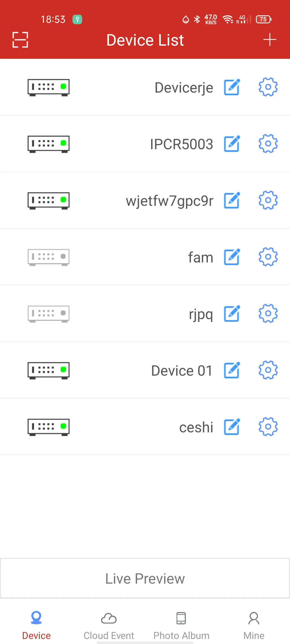
Task: Rename the IPCR5003 device
Action: click(x=232, y=144)
